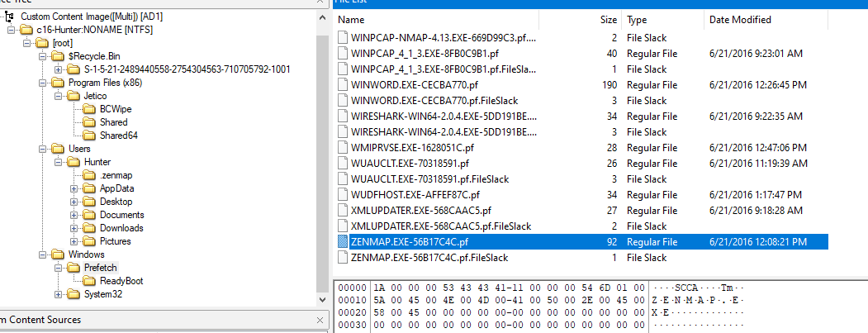Close the Evidence Tree panel
This screenshot has width=868, height=333.
click(320, 2)
